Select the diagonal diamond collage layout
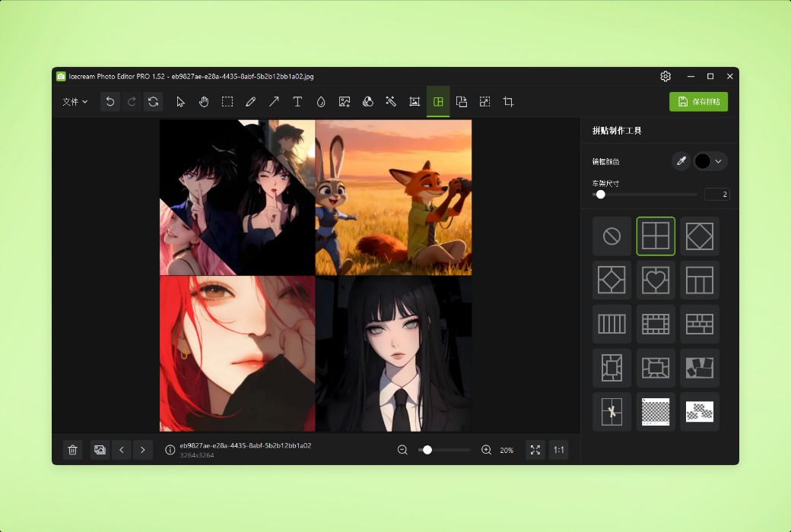The height and width of the screenshot is (532, 791). [699, 236]
